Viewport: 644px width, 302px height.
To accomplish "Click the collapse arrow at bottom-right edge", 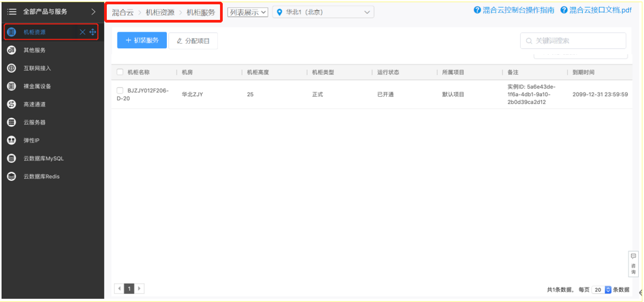I will coord(641,292).
